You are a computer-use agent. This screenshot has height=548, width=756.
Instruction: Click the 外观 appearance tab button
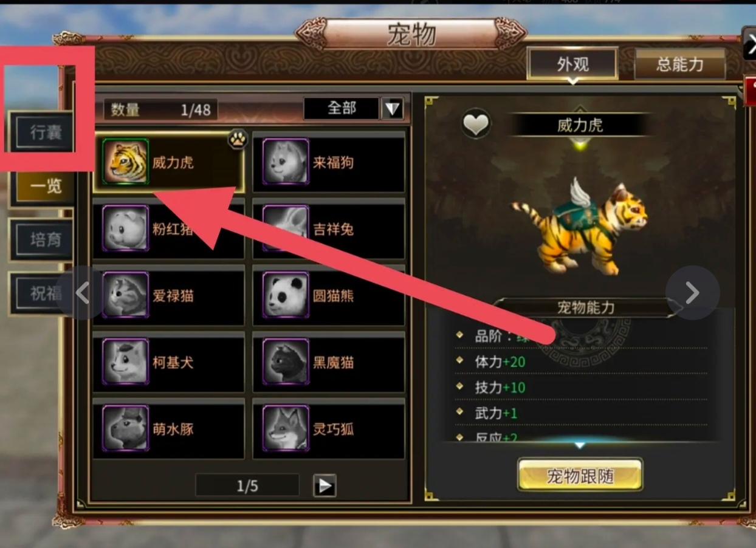point(572,64)
